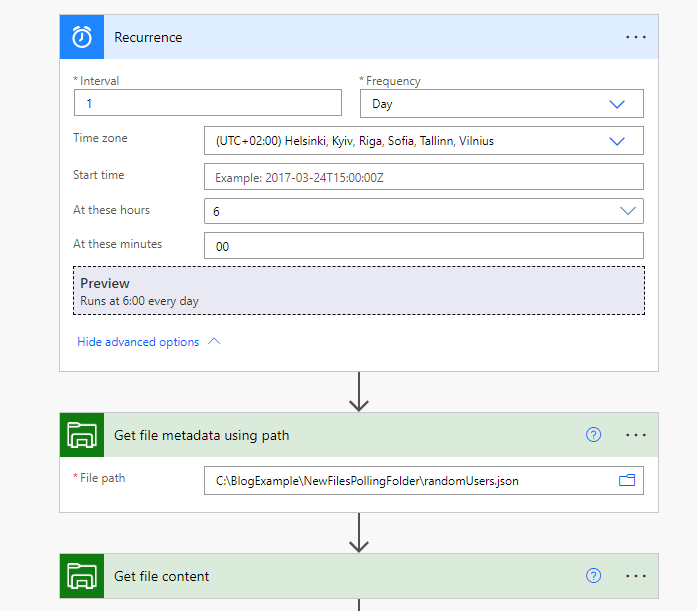Open ellipsis menu for Get file metadata step
The image size is (697, 611).
point(636,435)
